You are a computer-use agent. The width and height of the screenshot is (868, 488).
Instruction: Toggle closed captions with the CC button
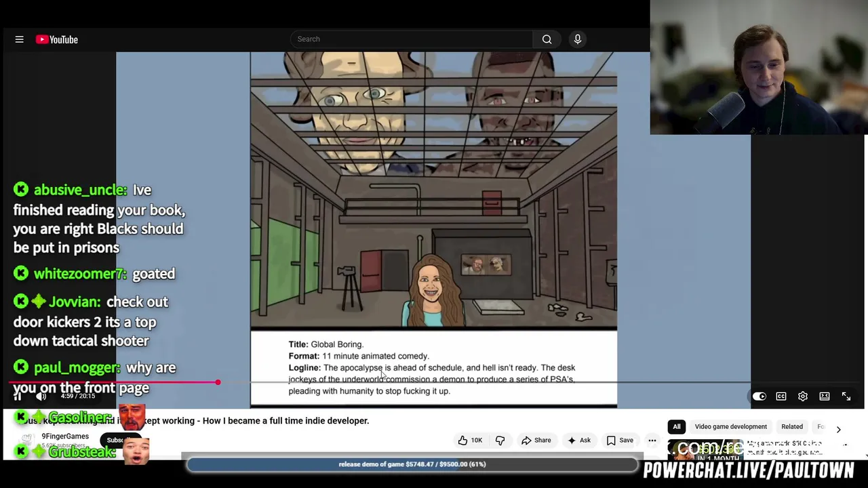781,396
